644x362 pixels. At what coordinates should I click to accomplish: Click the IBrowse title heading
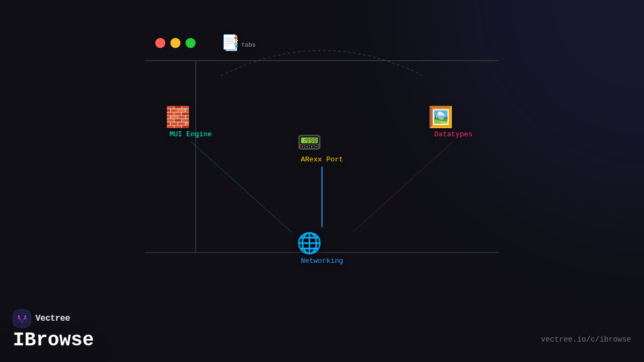(53, 340)
